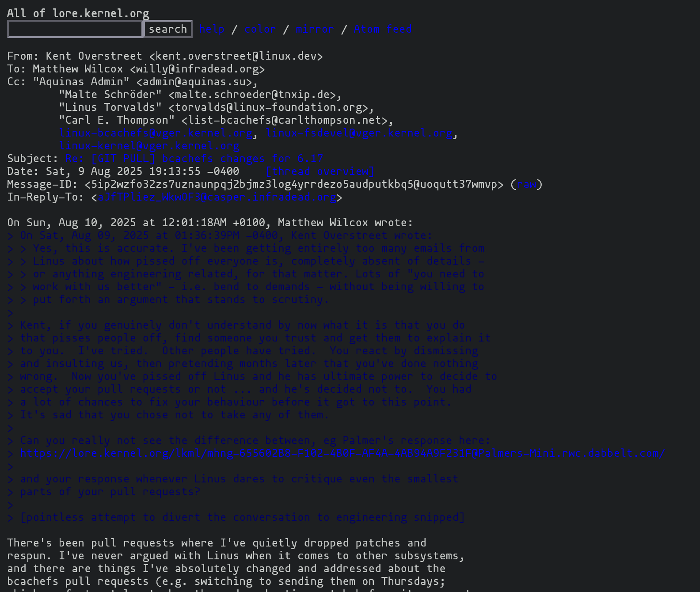Click linux-kernel@vger.kernel.org address link
The width and height of the screenshot is (700, 592).
tap(149, 146)
